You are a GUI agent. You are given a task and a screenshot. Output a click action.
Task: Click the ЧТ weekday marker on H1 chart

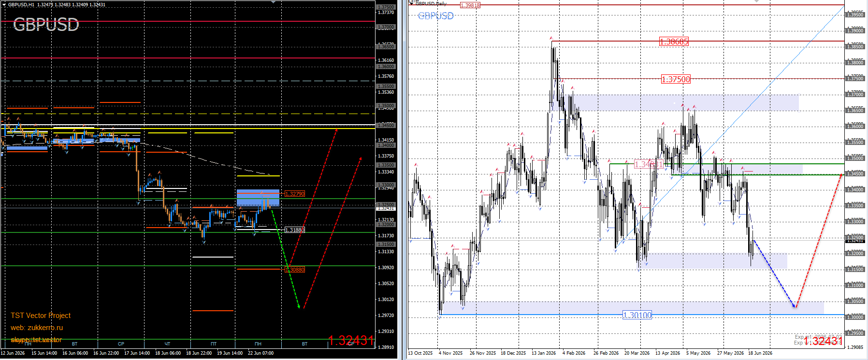click(167, 344)
